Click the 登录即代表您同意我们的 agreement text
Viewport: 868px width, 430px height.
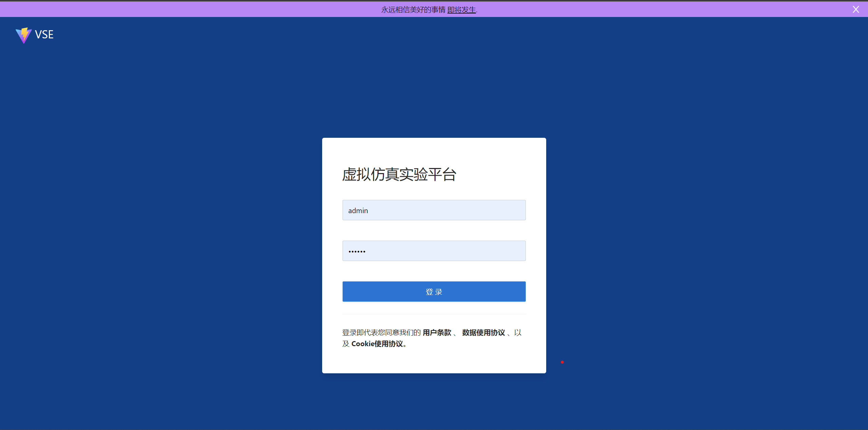[x=381, y=333]
